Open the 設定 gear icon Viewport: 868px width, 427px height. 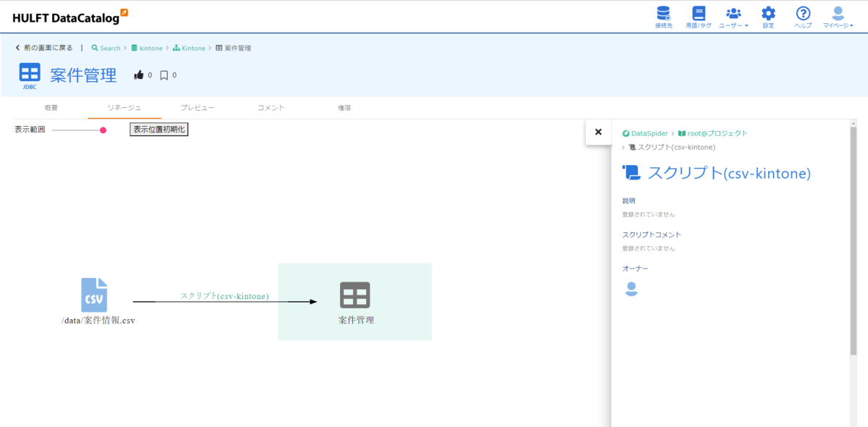[768, 17]
